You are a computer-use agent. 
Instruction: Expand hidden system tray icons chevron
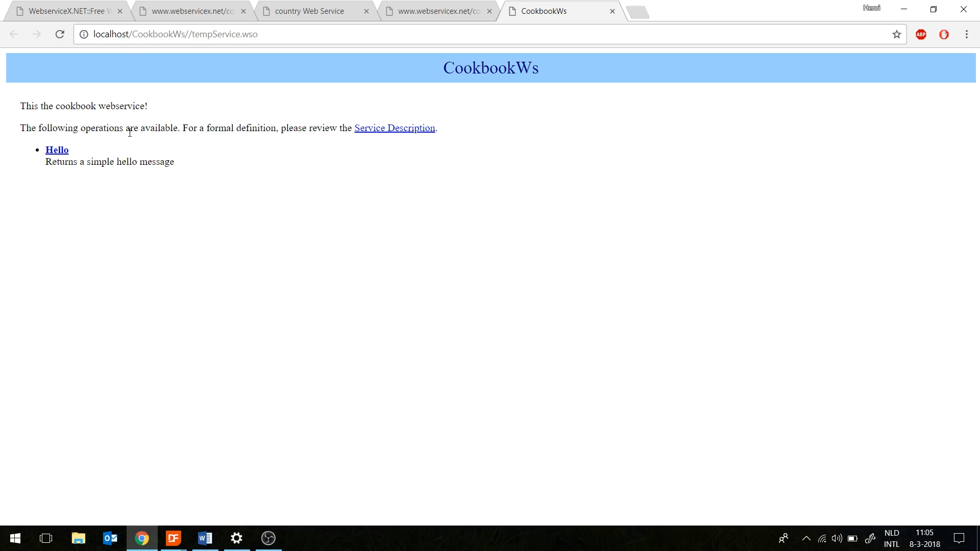tap(806, 538)
